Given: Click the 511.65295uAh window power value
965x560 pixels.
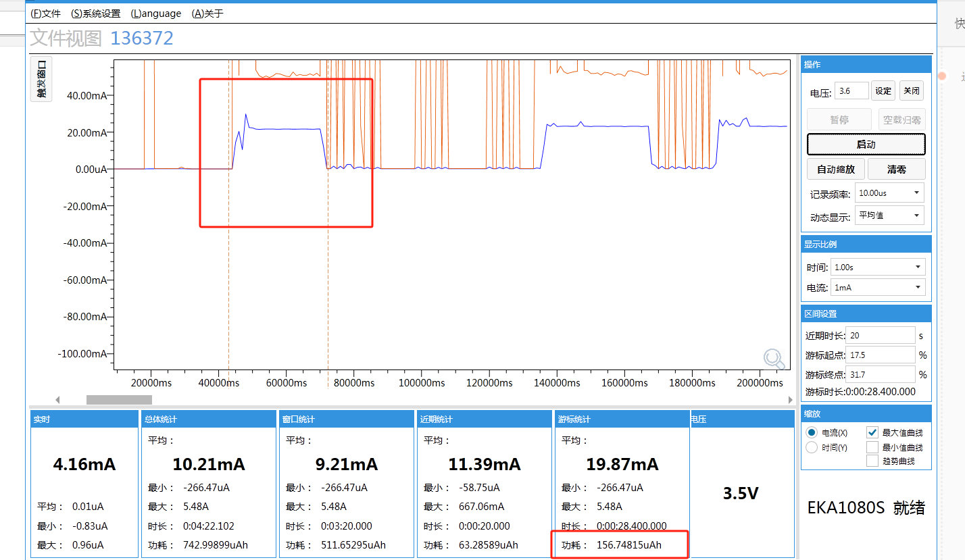Looking at the screenshot, I should coord(353,545).
